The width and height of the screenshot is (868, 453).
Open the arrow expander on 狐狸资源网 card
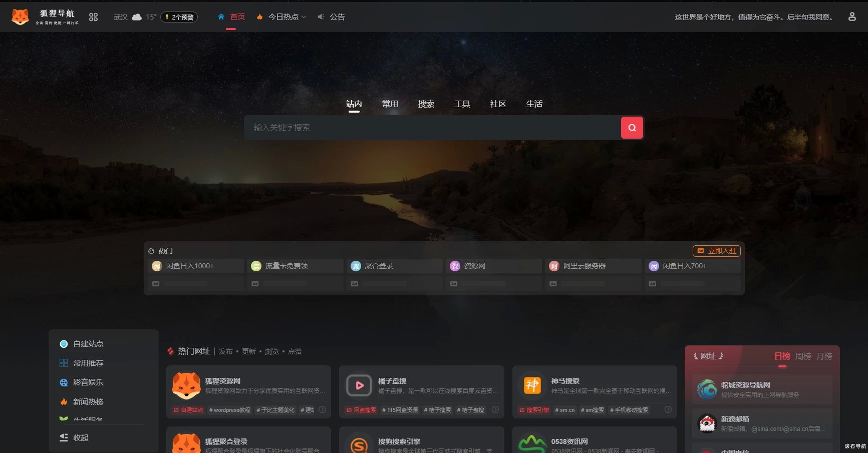tap(323, 409)
